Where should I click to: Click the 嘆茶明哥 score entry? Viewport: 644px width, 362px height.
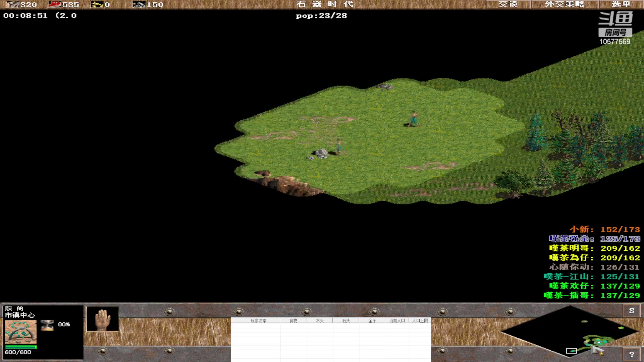(x=594, y=248)
